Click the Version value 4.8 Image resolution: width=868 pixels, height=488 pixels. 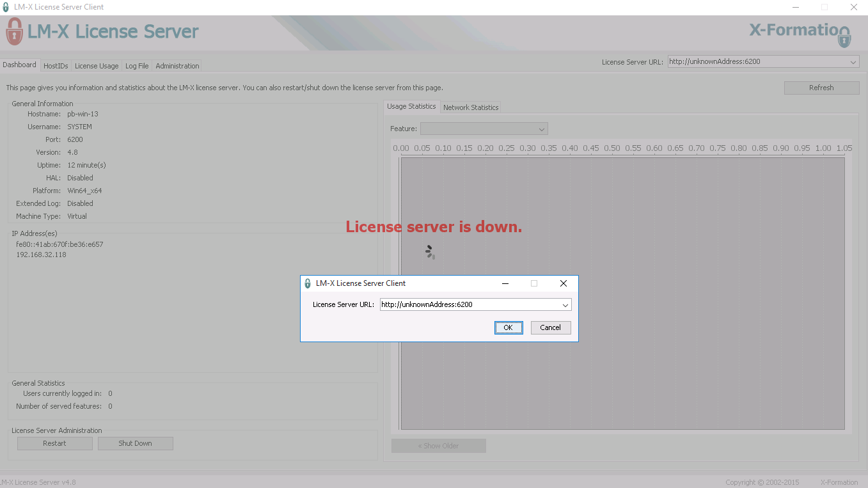tap(72, 152)
